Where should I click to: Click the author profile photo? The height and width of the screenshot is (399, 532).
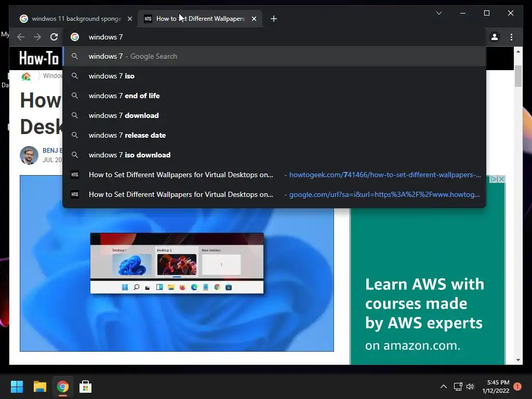click(x=29, y=155)
